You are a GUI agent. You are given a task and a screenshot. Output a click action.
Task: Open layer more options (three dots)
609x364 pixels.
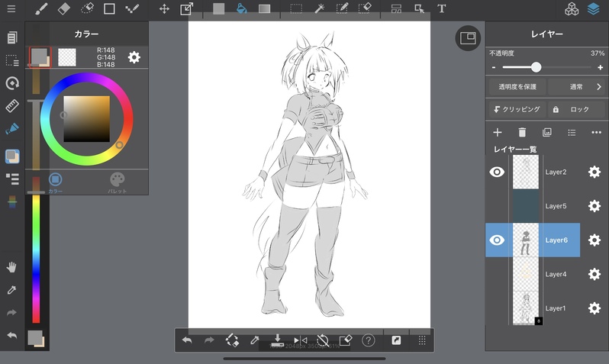596,133
